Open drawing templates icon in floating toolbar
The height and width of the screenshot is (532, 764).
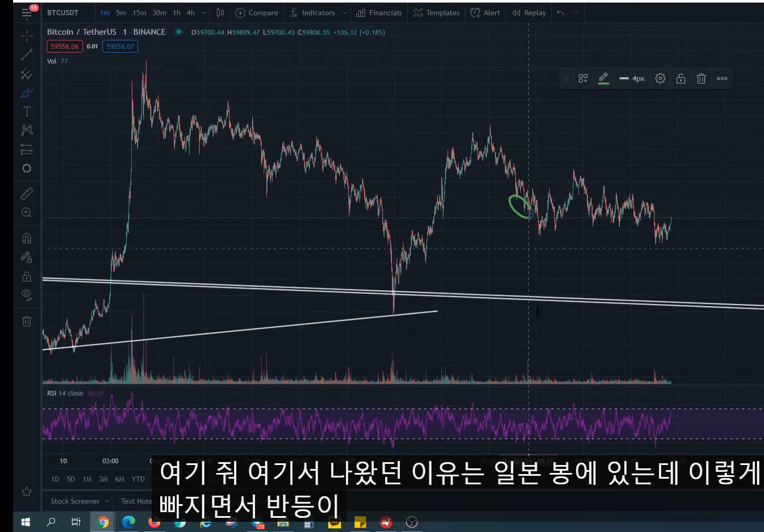583,78
